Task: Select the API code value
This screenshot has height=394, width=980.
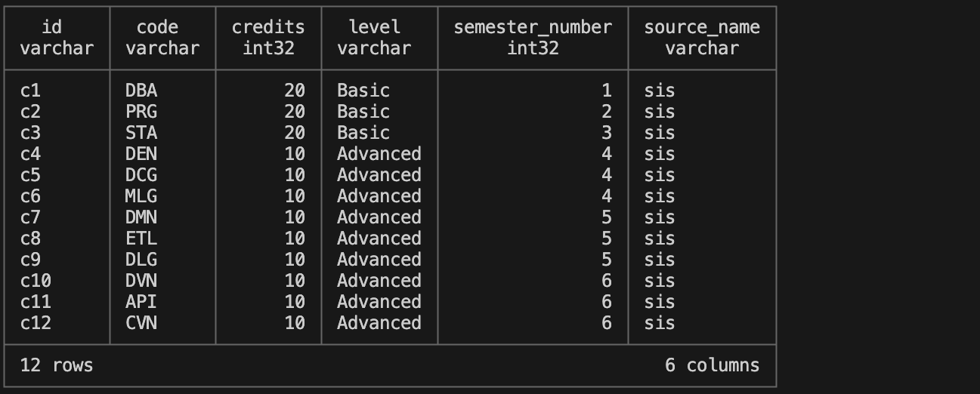Action: 141,302
